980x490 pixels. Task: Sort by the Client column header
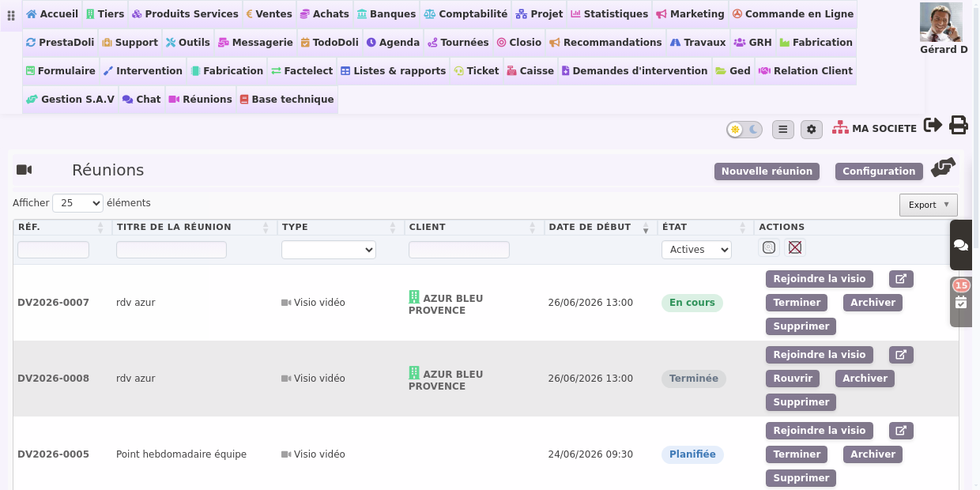(x=474, y=227)
